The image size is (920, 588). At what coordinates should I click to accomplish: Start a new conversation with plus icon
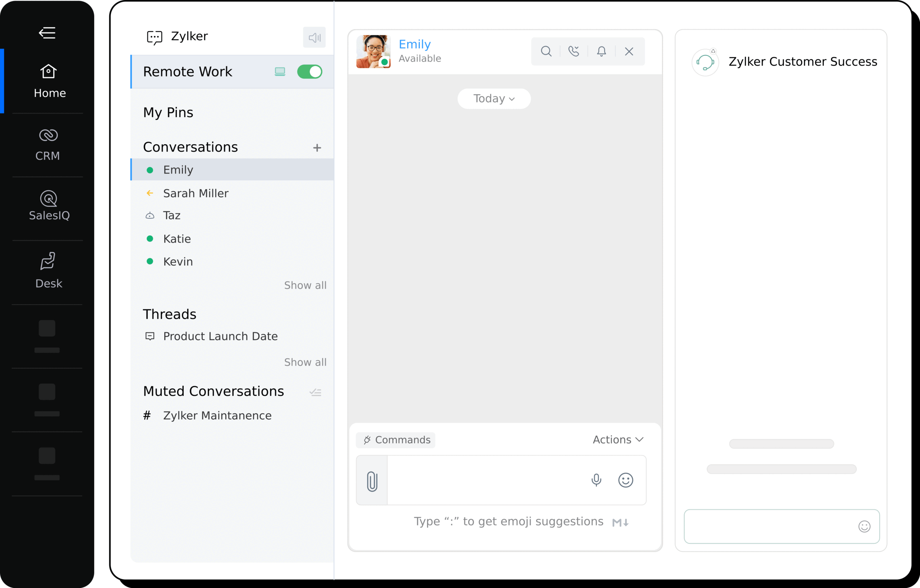pos(317,148)
